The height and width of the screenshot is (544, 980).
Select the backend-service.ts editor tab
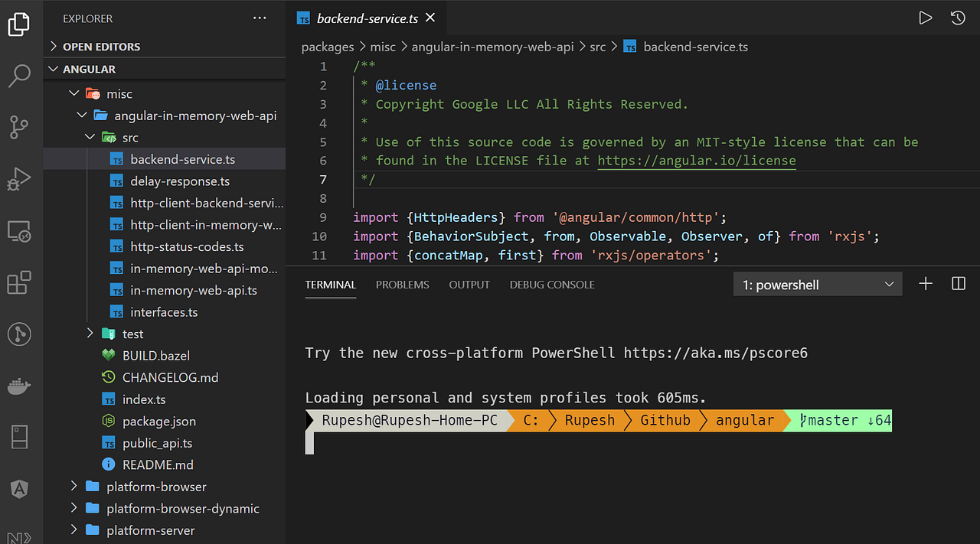click(x=367, y=18)
